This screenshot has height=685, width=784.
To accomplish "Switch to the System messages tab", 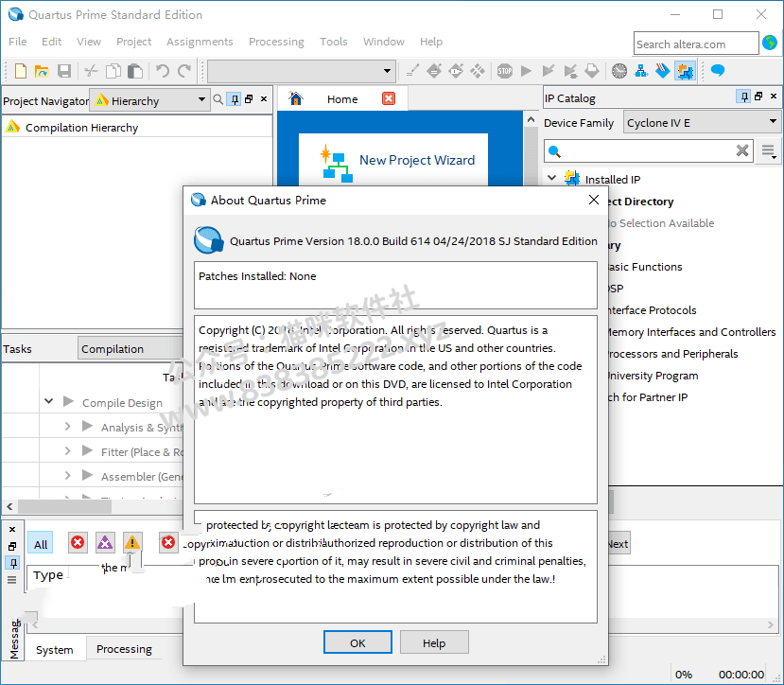I will click(55, 649).
